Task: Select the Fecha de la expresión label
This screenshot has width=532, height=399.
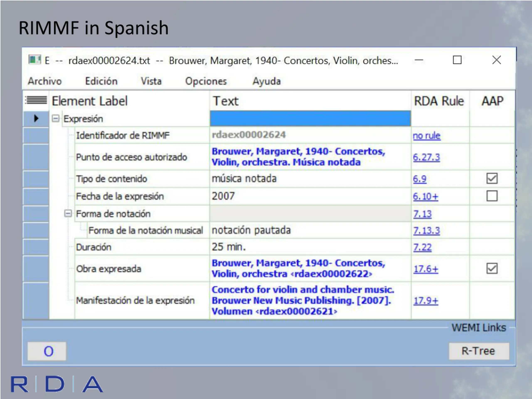Action: point(120,196)
